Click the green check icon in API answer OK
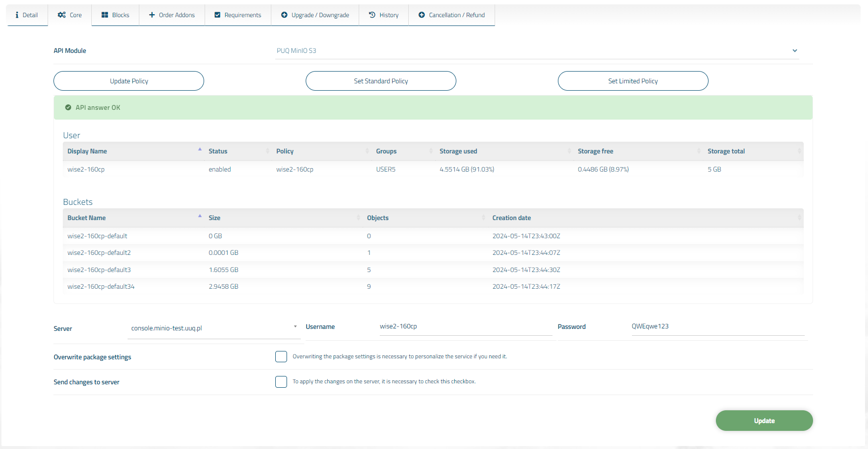 pyautogui.click(x=68, y=107)
